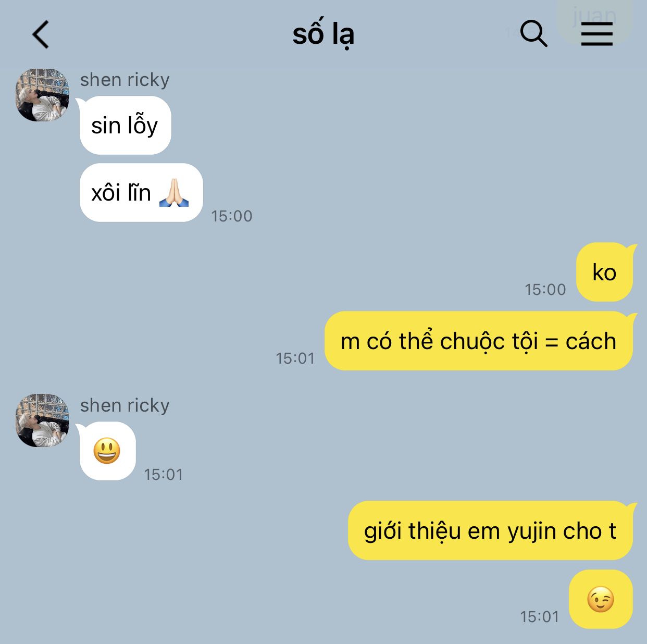This screenshot has height=644, width=647.
Task: Tap the winking face emoji message
Action: click(x=601, y=599)
